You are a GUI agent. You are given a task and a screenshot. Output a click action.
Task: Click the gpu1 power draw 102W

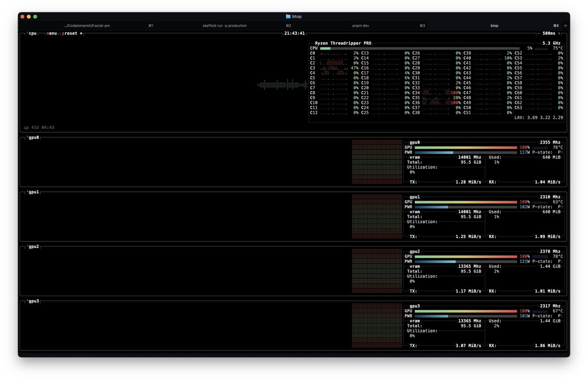(x=525, y=206)
